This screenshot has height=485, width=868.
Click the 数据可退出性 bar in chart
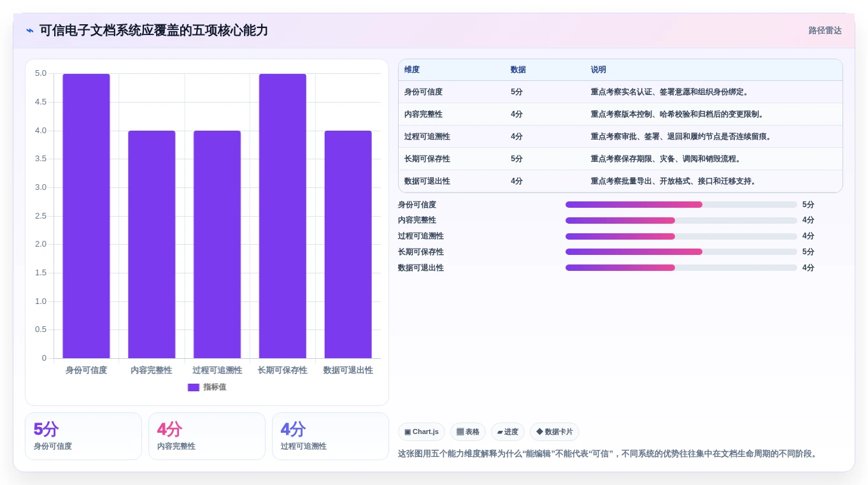348,245
